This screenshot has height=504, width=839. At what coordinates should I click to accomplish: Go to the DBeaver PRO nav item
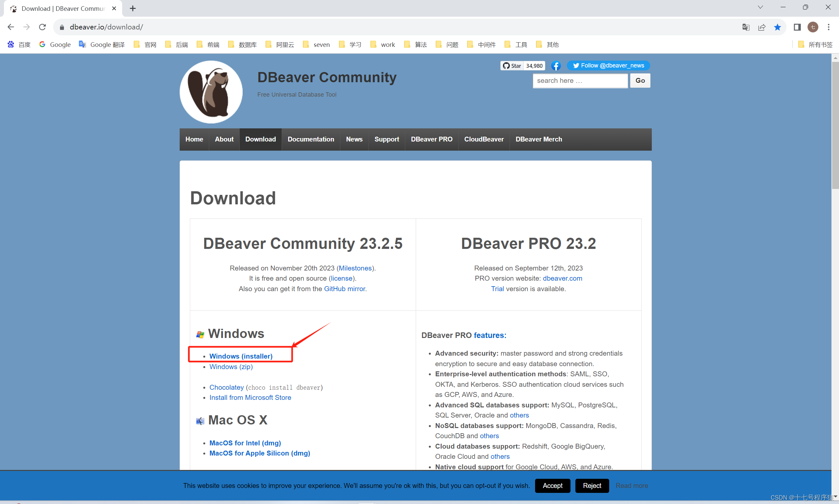coord(431,139)
